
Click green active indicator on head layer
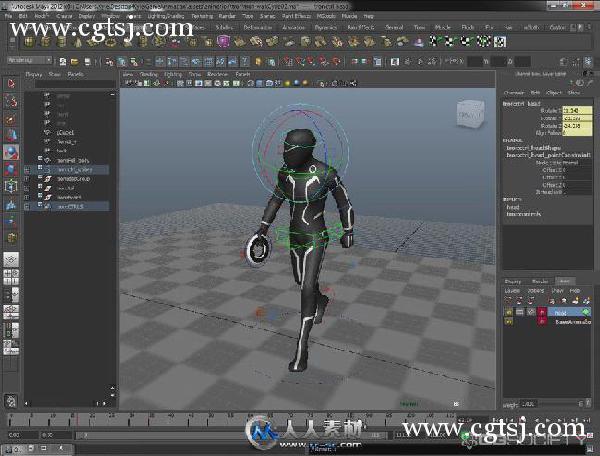point(586,312)
